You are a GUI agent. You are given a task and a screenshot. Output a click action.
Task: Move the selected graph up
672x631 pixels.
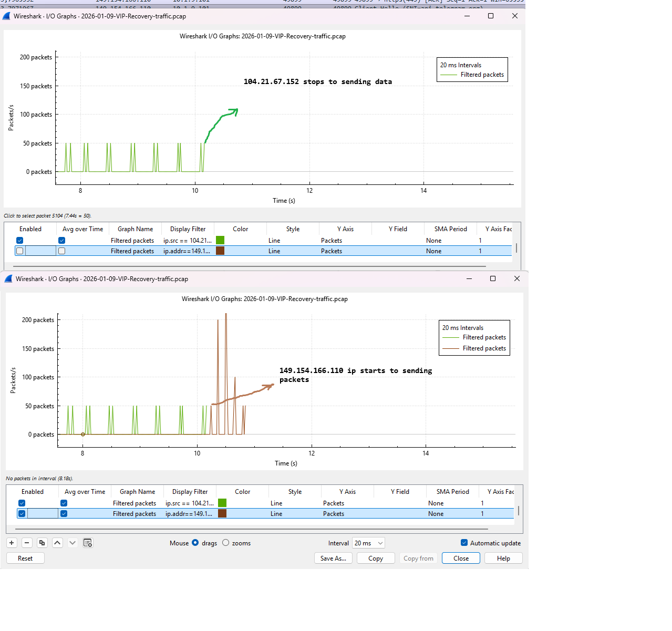point(57,543)
